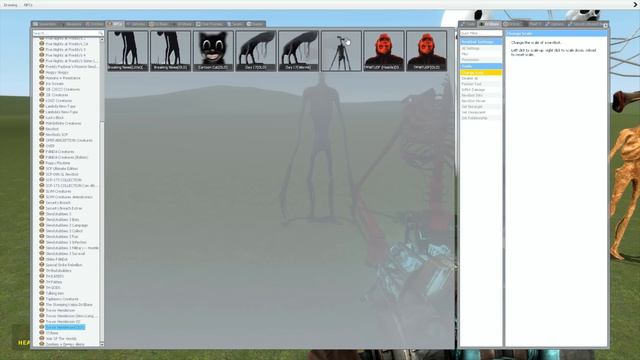The image size is (640, 360).
Task: Click the icon beside Slendytubbies 3 Survival
Action: (x=42, y=253)
